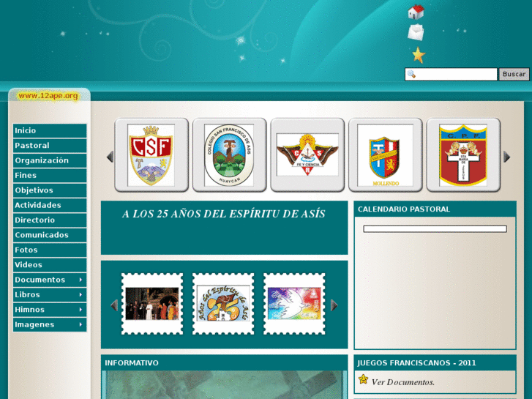Open the Pastoral menu item
The image size is (532, 399).
click(50, 146)
